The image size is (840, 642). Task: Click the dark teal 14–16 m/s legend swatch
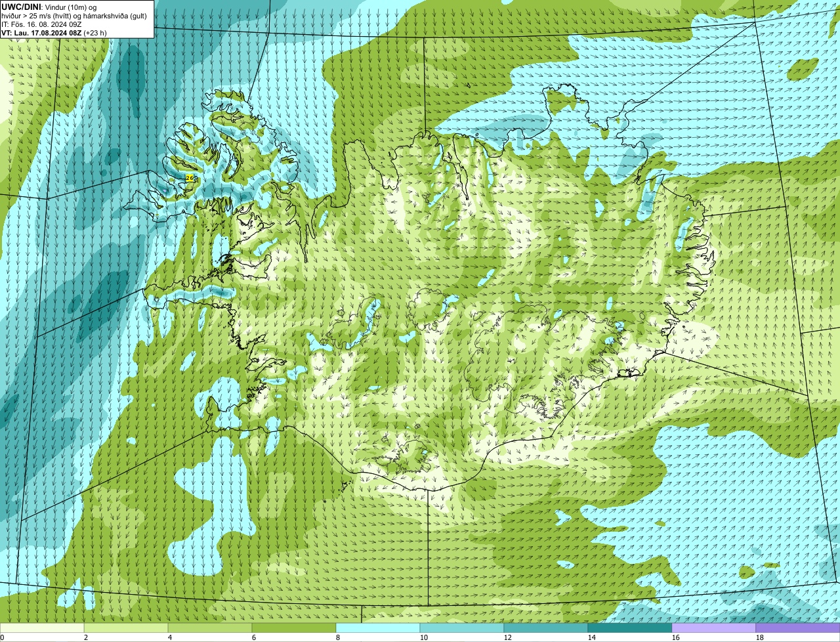point(630,628)
